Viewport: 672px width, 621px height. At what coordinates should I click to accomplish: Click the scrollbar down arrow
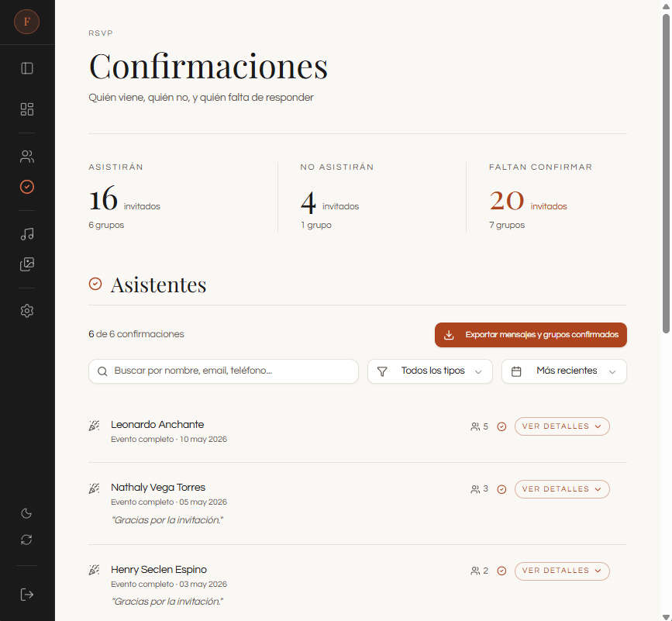coord(666,617)
